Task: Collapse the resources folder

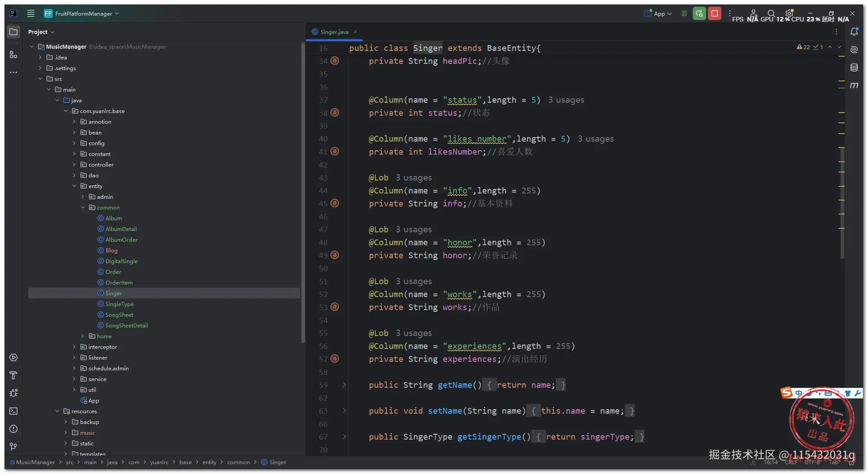Action: [x=57, y=411]
